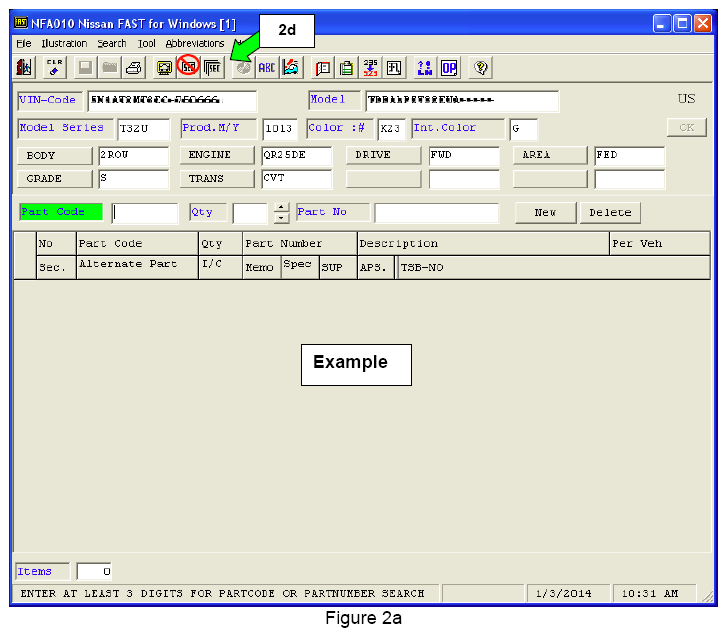Click the illustration picture toolbar icon
This screenshot has width=727, height=637.
(x=290, y=67)
